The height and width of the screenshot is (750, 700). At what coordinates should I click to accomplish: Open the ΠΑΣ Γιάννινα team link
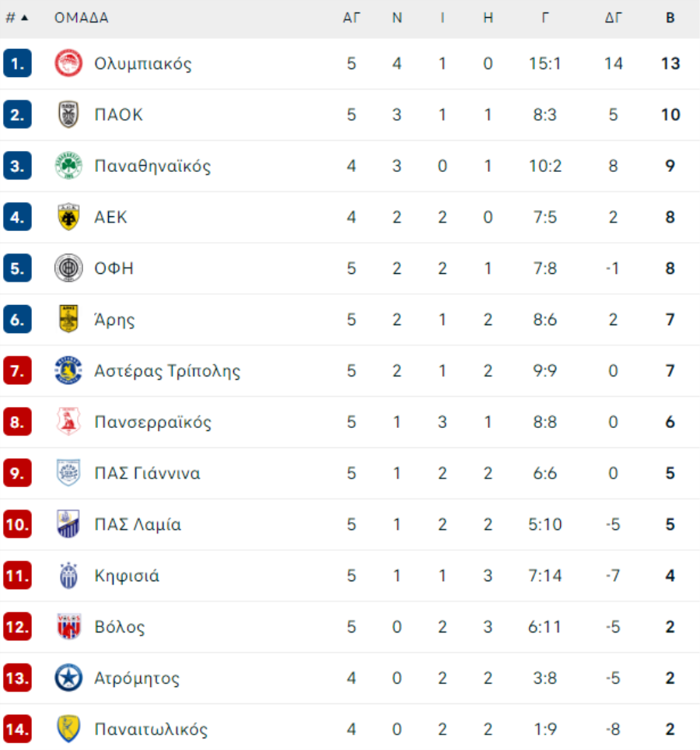[x=147, y=473]
